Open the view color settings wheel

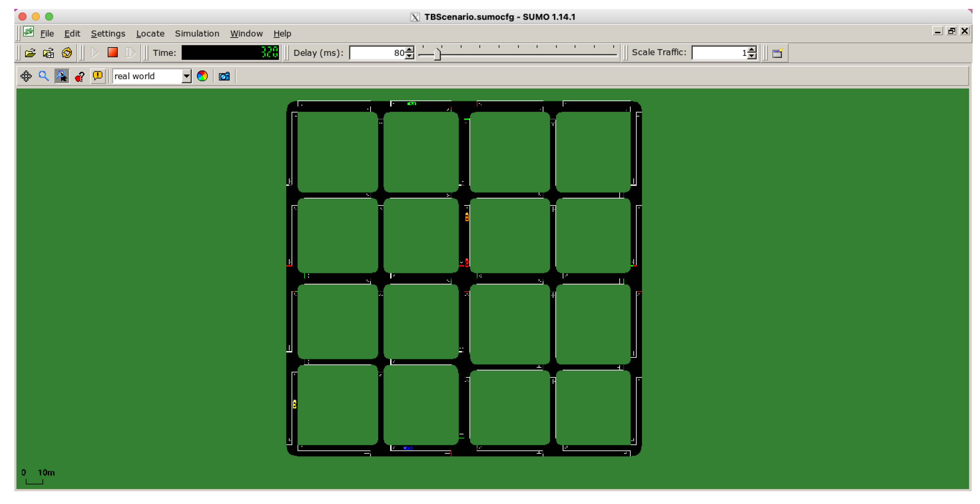[x=202, y=76]
